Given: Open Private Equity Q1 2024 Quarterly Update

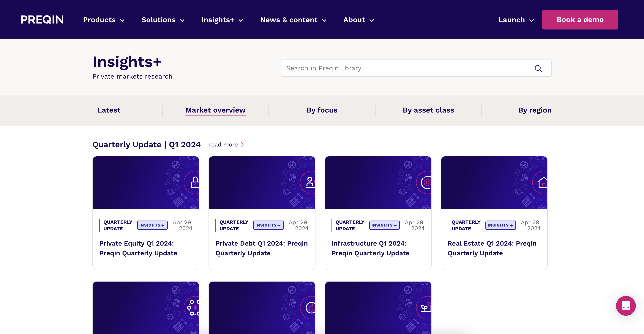Looking at the screenshot, I should pyautogui.click(x=138, y=248).
